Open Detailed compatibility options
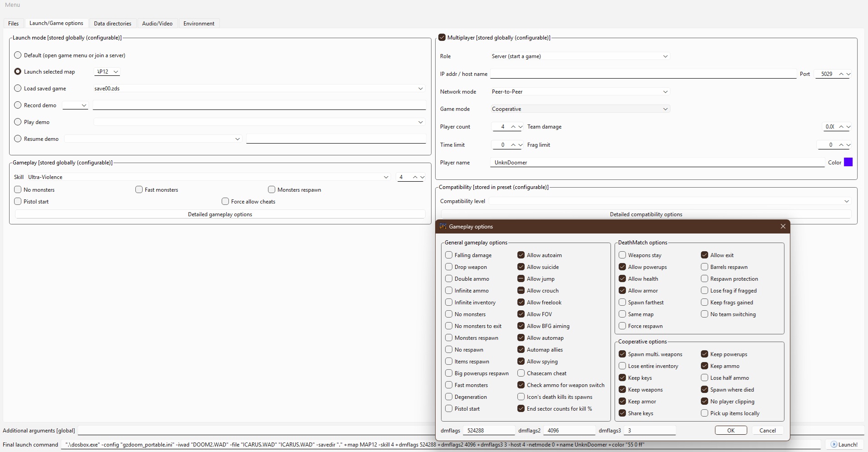Image resolution: width=868 pixels, height=452 pixels. tap(645, 214)
